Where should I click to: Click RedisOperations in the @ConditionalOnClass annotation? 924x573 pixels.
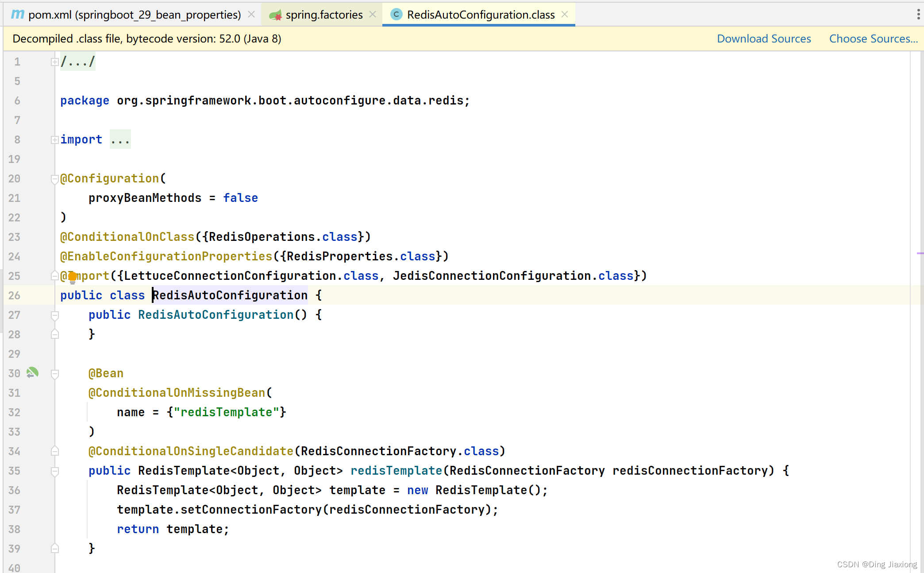pyautogui.click(x=262, y=237)
